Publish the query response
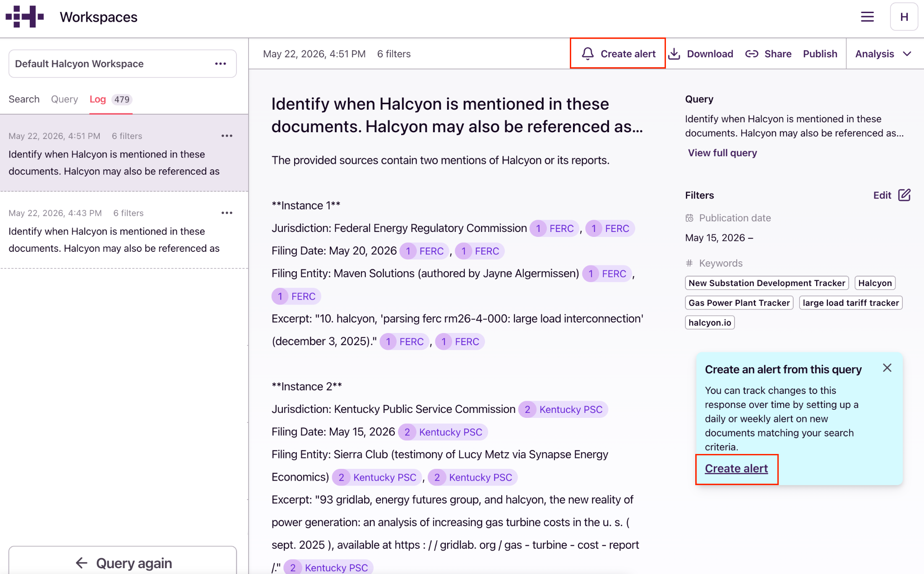 820,54
